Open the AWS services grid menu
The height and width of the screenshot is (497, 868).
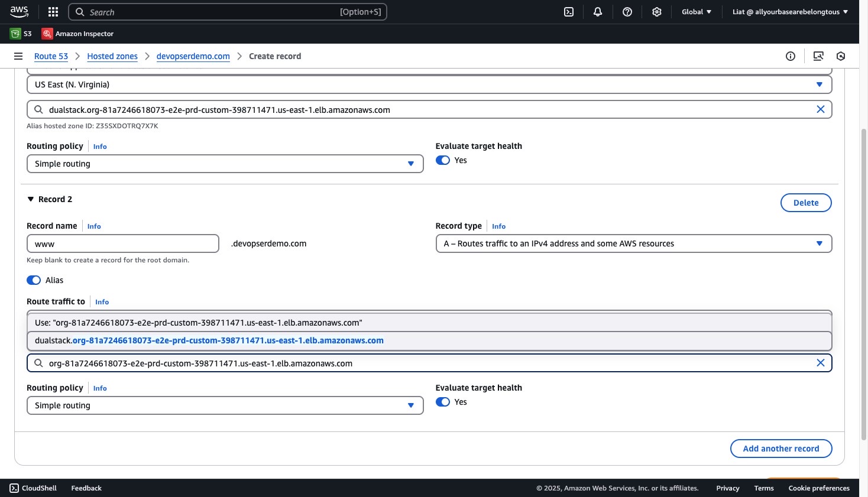click(x=53, y=12)
